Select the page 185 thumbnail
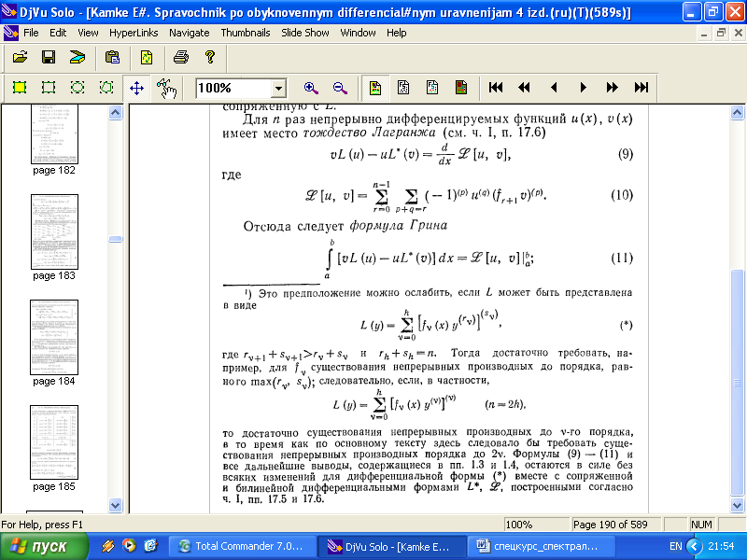This screenshot has height=560, width=747. point(54,442)
